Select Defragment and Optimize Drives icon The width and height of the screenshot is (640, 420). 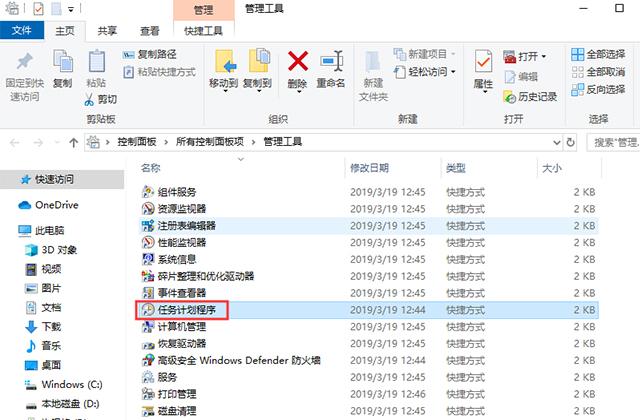click(148, 276)
